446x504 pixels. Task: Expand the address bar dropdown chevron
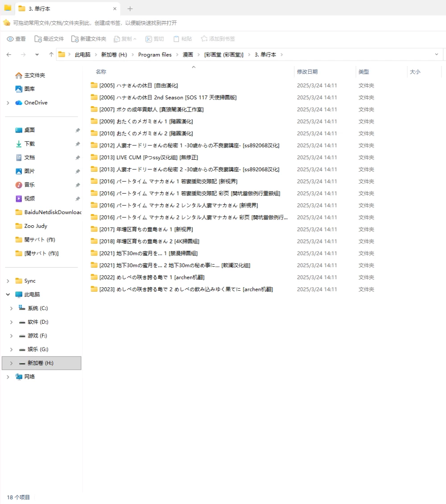[436, 55]
